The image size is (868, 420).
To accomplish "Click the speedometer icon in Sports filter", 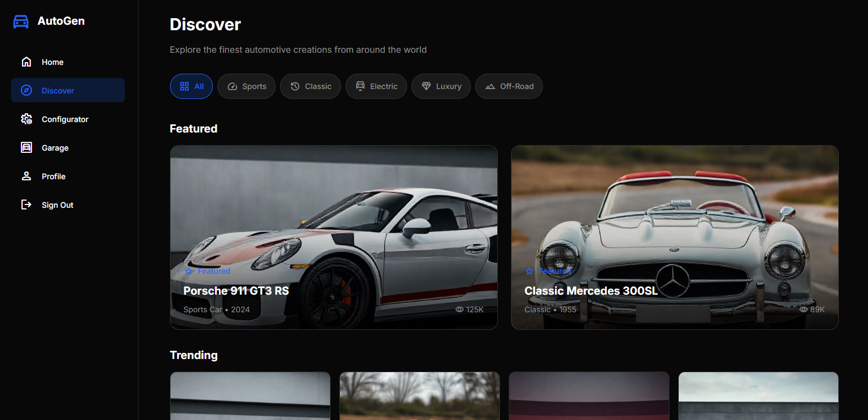I will [x=232, y=86].
